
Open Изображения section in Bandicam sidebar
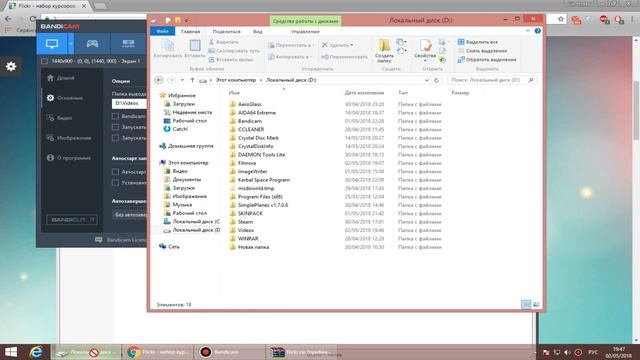coord(69,138)
